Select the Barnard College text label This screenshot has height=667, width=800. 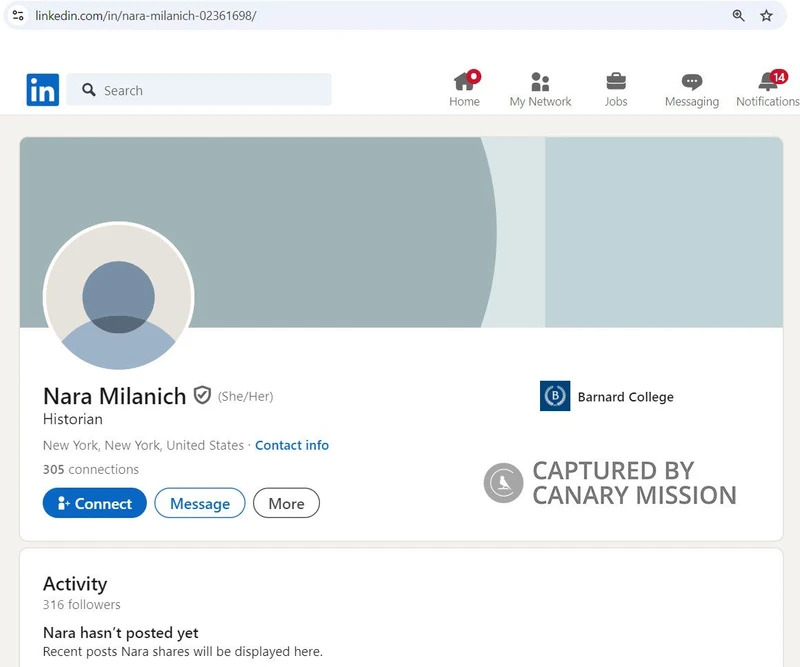point(629,396)
